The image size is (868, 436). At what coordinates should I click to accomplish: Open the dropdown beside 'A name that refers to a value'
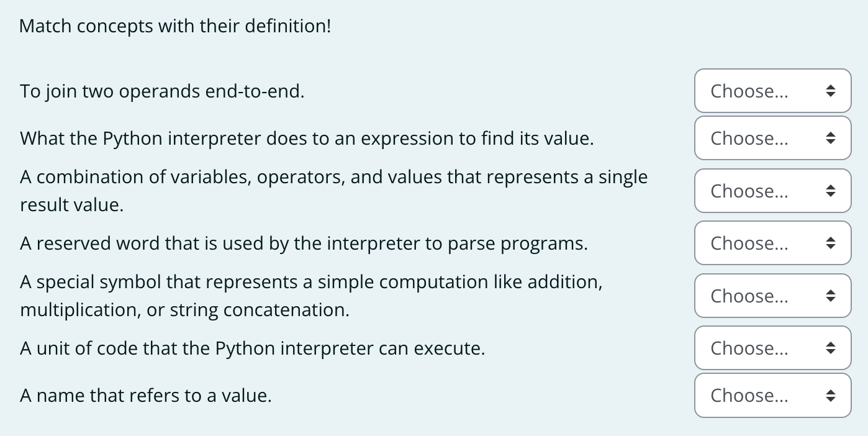click(772, 395)
